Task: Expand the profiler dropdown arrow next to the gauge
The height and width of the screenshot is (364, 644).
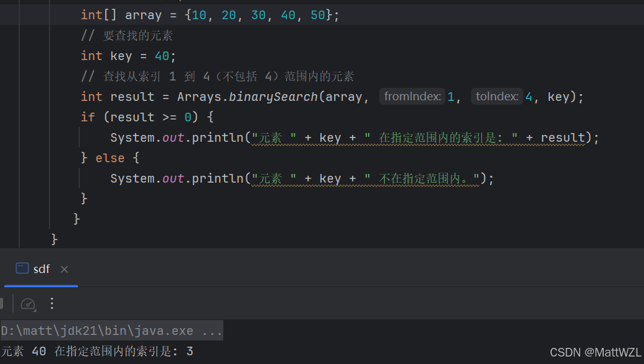Action: (x=35, y=309)
